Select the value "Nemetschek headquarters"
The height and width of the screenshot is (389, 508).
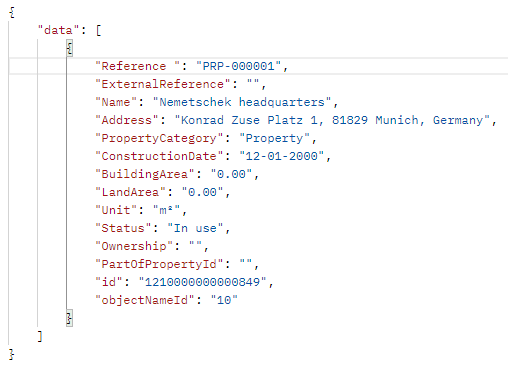point(242,102)
